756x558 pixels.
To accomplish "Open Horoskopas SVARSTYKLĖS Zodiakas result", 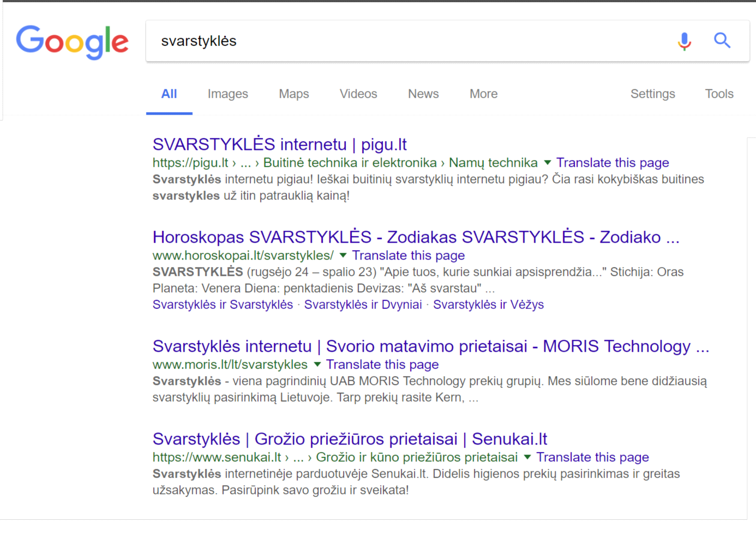I will (416, 237).
